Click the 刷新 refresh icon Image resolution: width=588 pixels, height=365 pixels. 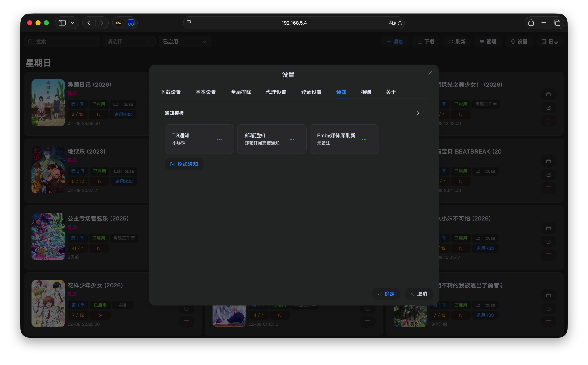pos(451,42)
